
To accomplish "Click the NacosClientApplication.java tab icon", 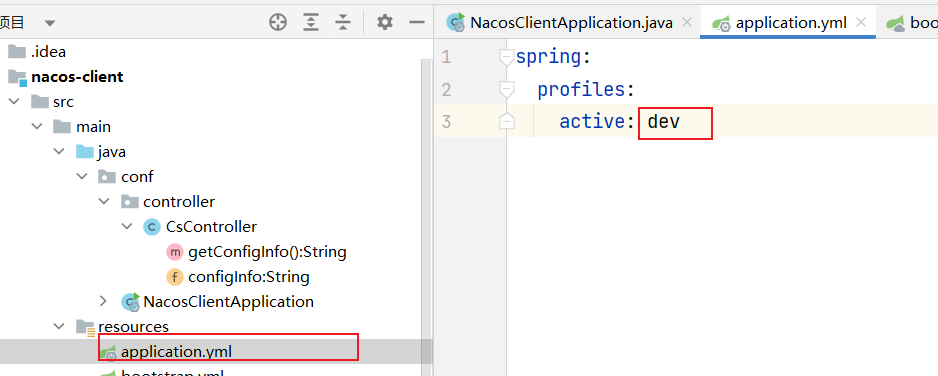I will point(457,23).
